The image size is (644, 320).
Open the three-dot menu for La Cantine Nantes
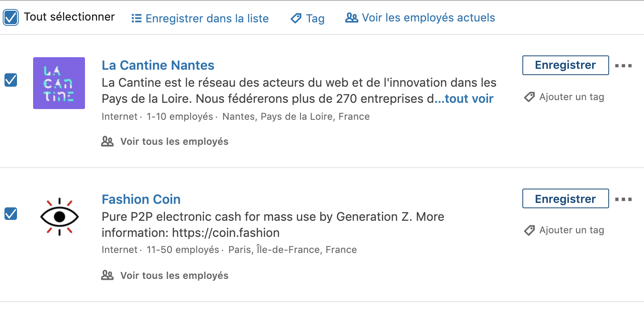[x=623, y=66]
